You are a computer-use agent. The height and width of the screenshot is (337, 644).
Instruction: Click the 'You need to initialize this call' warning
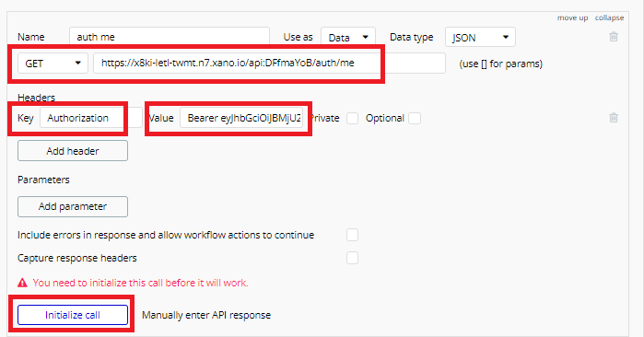140,283
